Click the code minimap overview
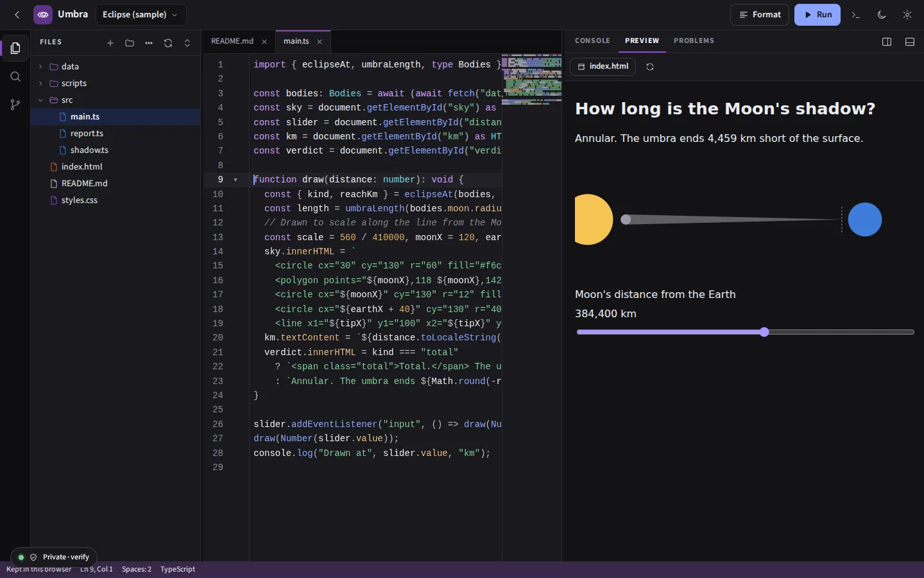 tap(532, 80)
